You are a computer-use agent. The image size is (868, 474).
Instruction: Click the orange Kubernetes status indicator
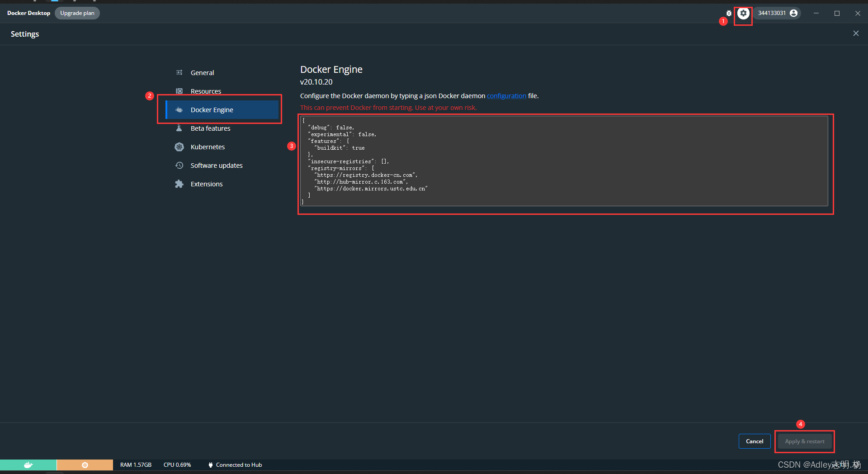pyautogui.click(x=85, y=465)
